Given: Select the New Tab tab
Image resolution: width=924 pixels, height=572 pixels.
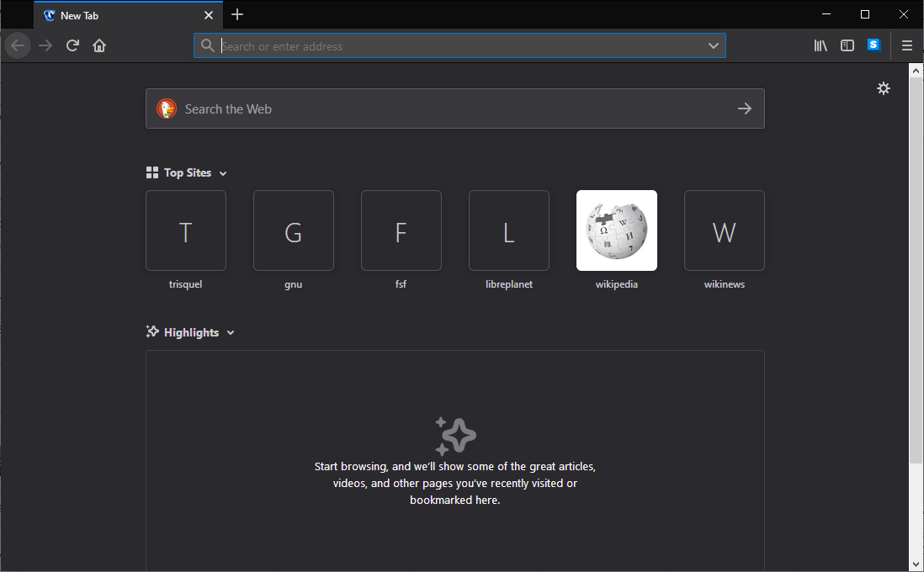Looking at the screenshot, I should coord(129,15).
